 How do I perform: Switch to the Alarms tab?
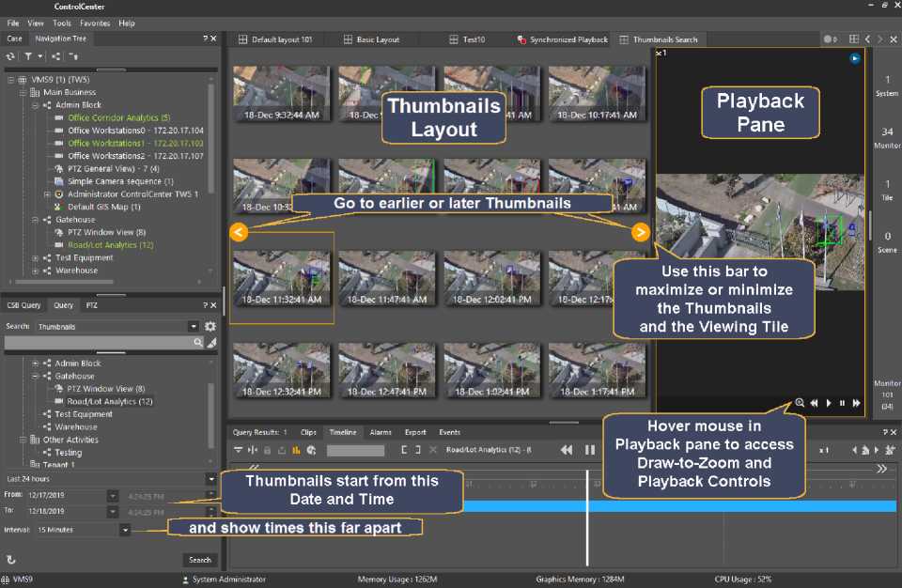(381, 432)
